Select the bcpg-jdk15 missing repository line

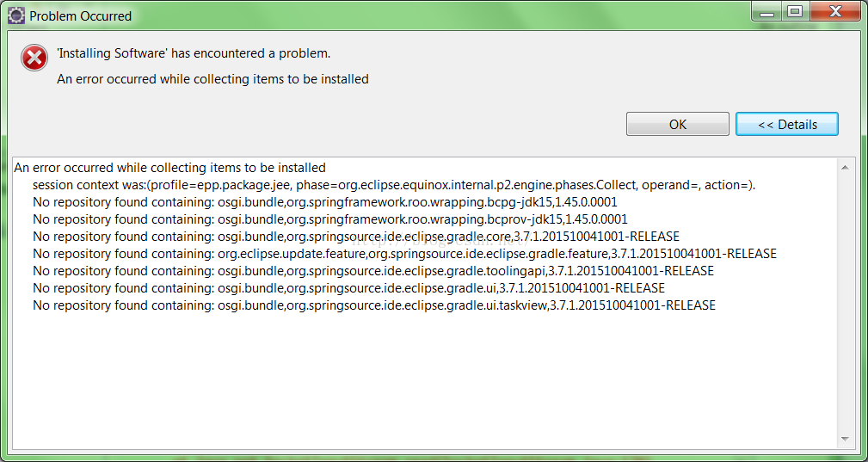[329, 202]
